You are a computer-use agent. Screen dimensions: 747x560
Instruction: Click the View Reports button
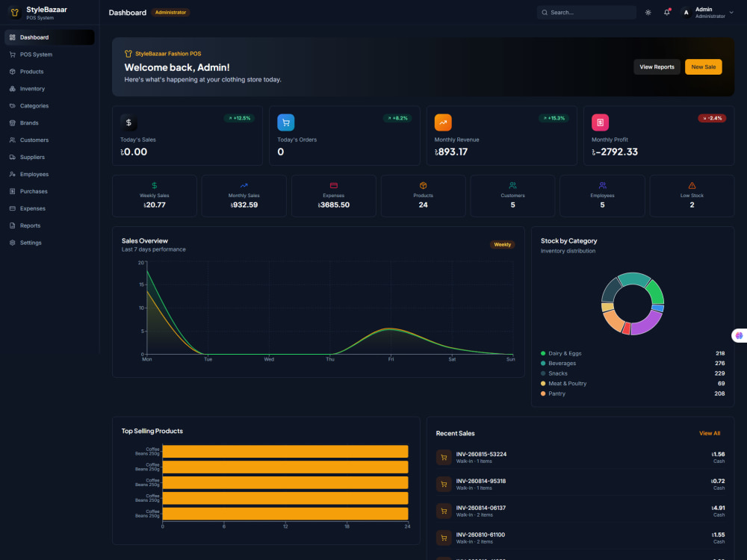[x=657, y=67]
